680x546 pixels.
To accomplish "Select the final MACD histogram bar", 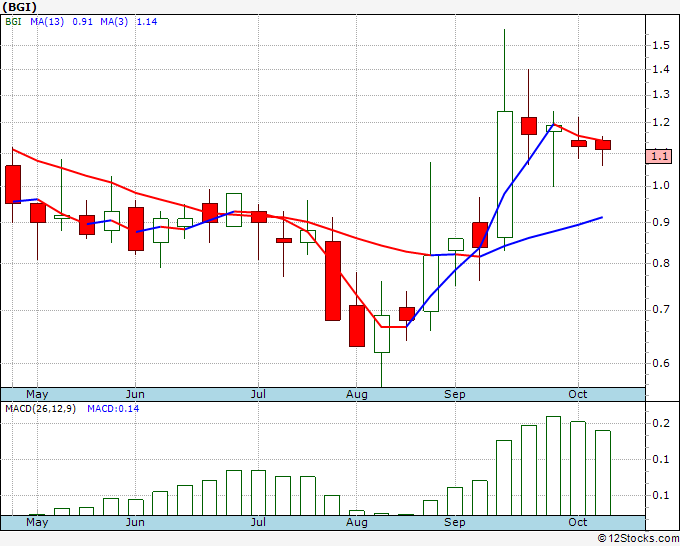I will point(603,473).
